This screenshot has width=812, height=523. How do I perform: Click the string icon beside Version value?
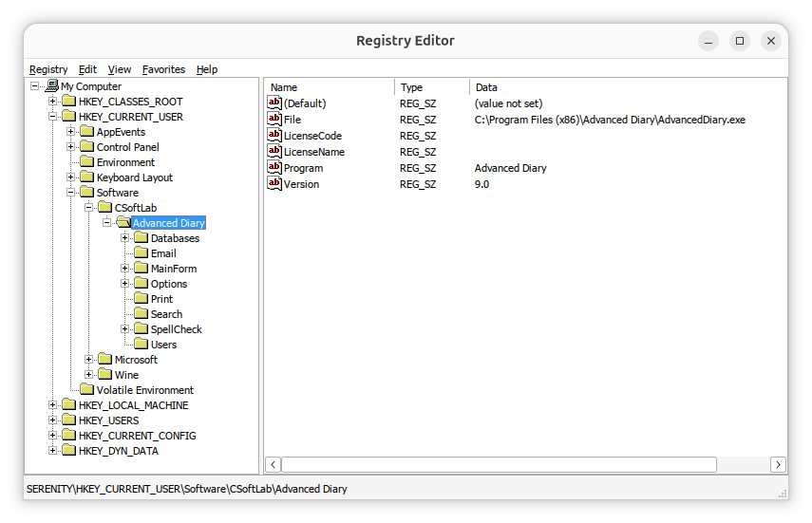[274, 183]
